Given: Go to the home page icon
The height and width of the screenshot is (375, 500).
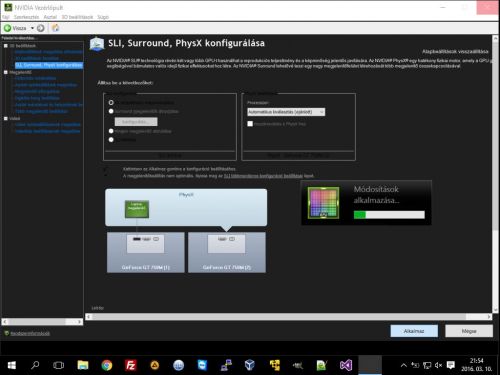Looking at the screenshot, I should click(x=55, y=28).
